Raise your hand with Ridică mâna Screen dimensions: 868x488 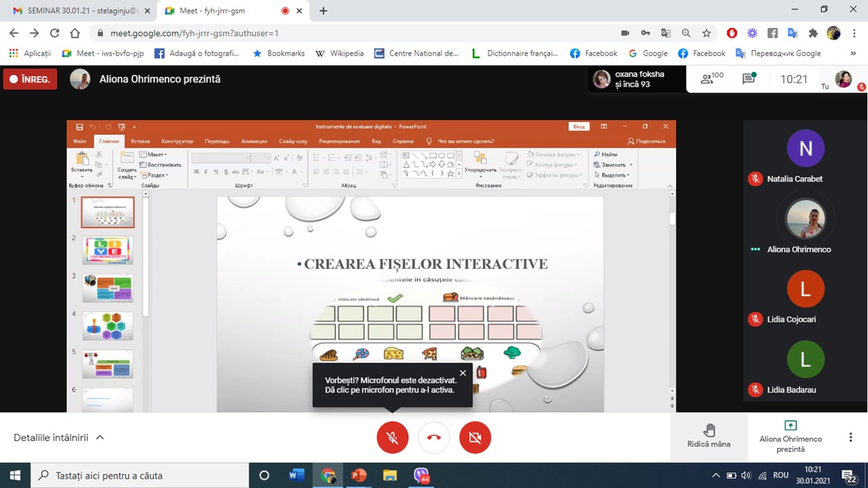(709, 436)
